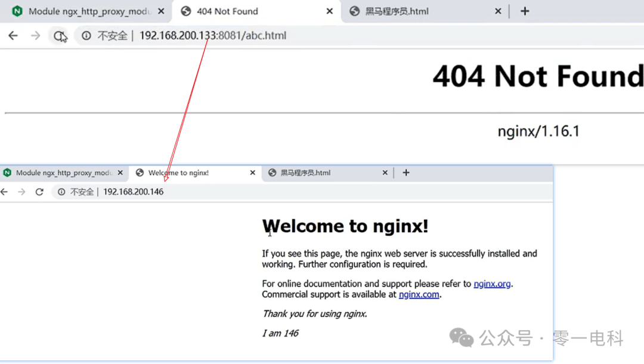The width and height of the screenshot is (644, 364).
Task: Select the 404 Not Found tab
Action: [256, 11]
